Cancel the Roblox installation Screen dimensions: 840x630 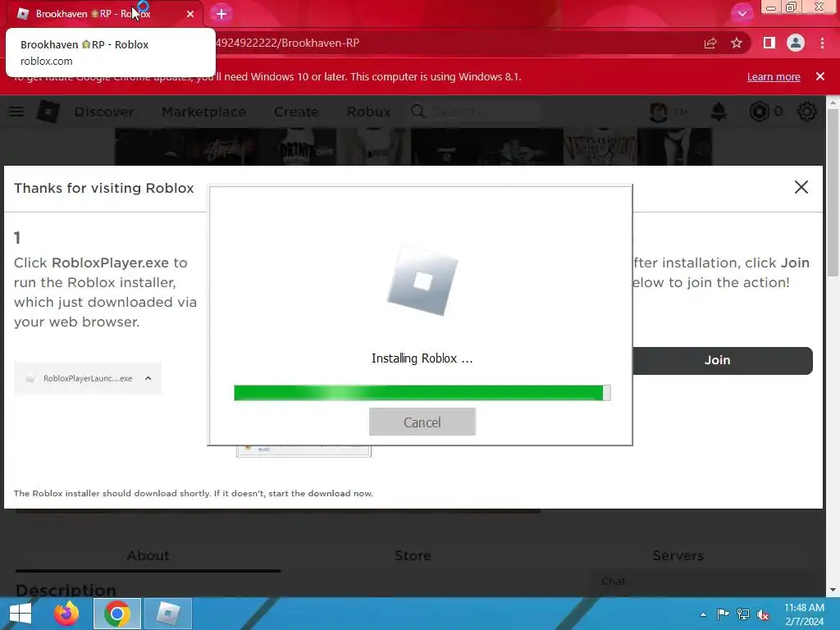(x=422, y=422)
